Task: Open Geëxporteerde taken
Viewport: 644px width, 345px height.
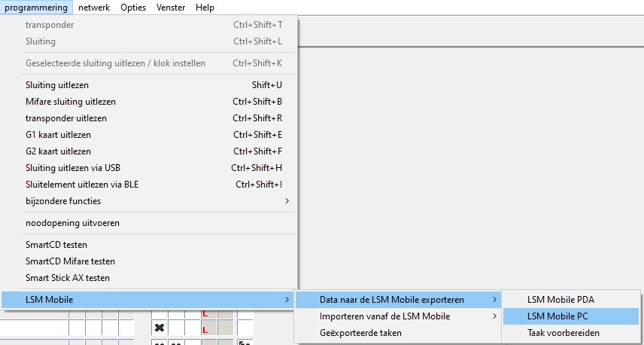Action: tap(360, 333)
